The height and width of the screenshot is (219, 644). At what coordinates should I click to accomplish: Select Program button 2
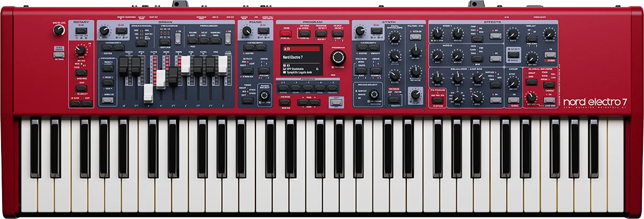[x=296, y=88]
